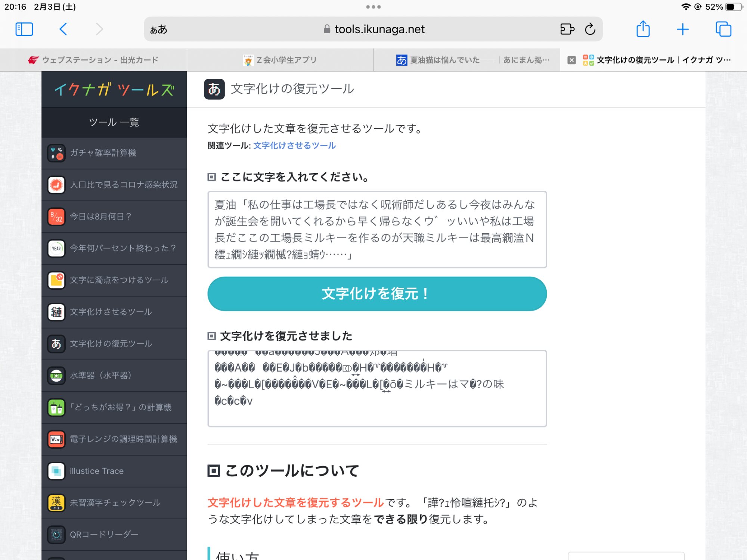The image size is (747, 560).
Task: Tap the forward navigation arrow
Action: coord(99,29)
